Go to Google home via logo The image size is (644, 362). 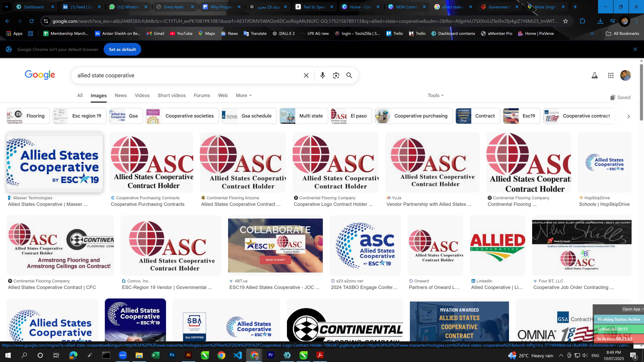[x=40, y=75]
